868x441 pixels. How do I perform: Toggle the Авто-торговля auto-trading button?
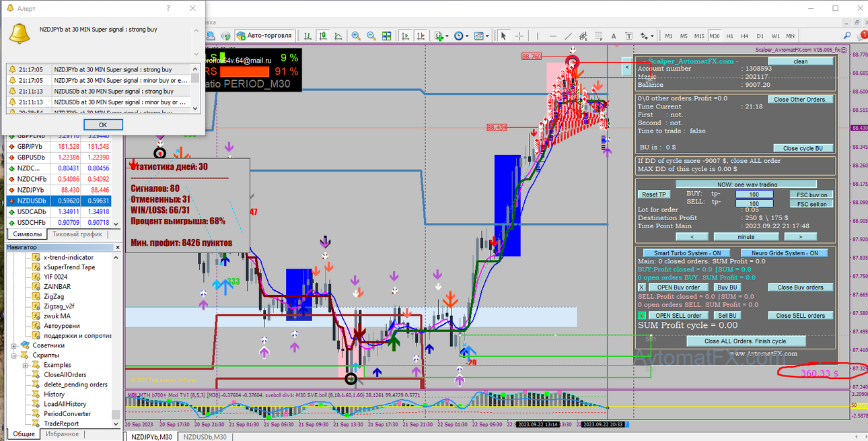[x=264, y=36]
